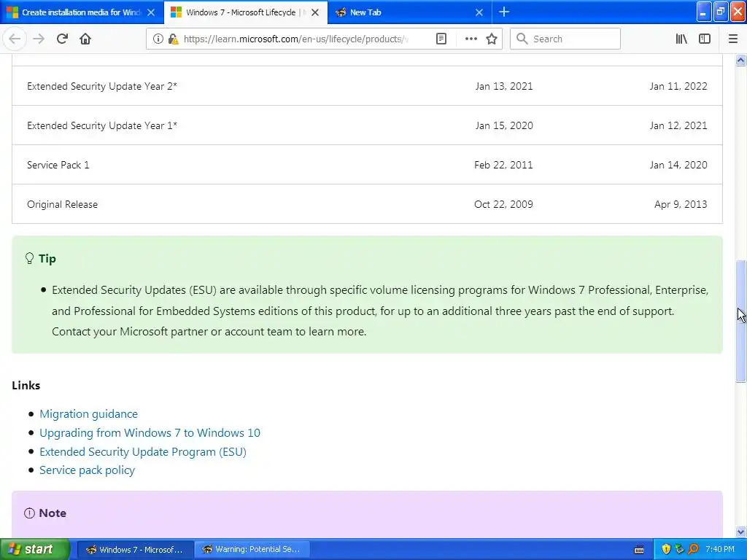Screen dimensions: 747x560
Task: Open Extended Security Update Program (ESU) link
Action: 143,452
